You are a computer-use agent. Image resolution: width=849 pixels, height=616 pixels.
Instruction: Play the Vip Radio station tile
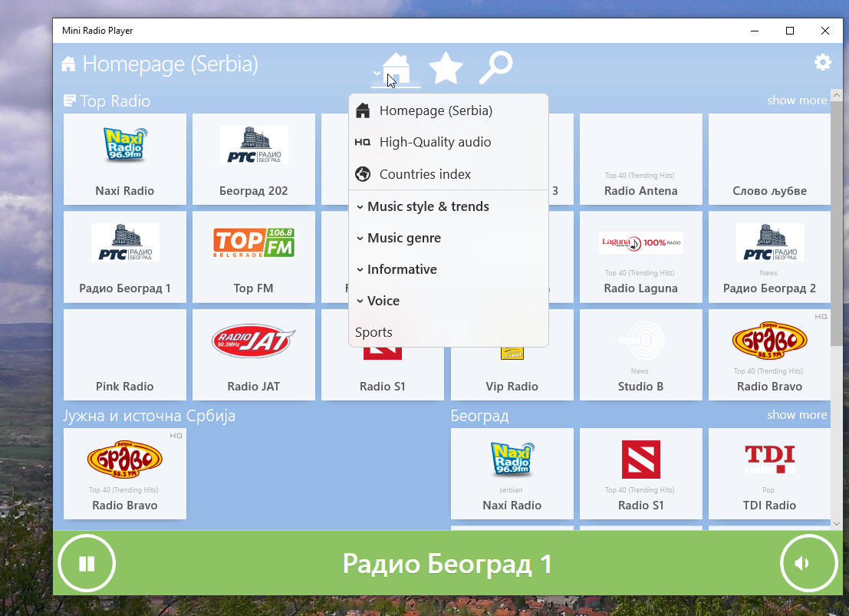coord(512,374)
